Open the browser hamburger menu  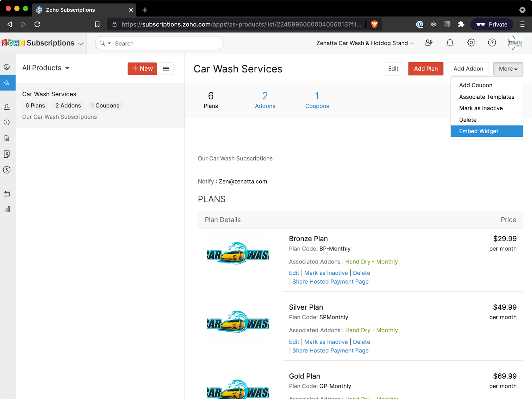tap(522, 24)
